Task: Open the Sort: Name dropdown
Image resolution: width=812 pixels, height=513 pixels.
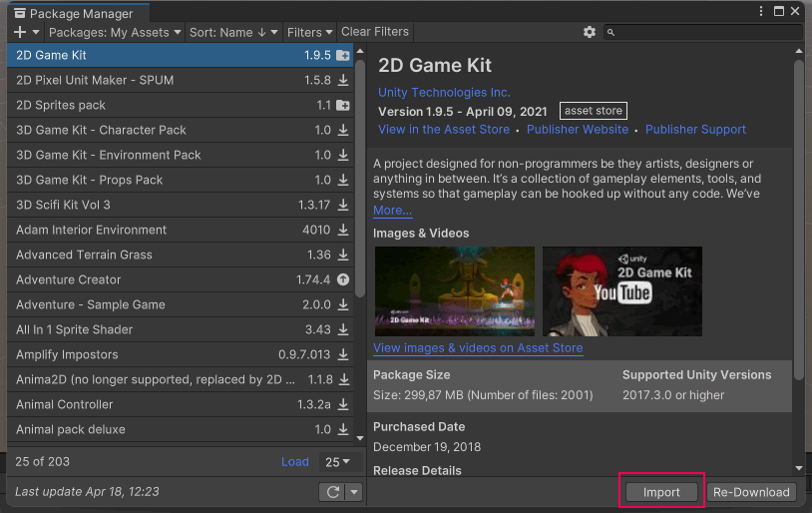Action: 233,32
